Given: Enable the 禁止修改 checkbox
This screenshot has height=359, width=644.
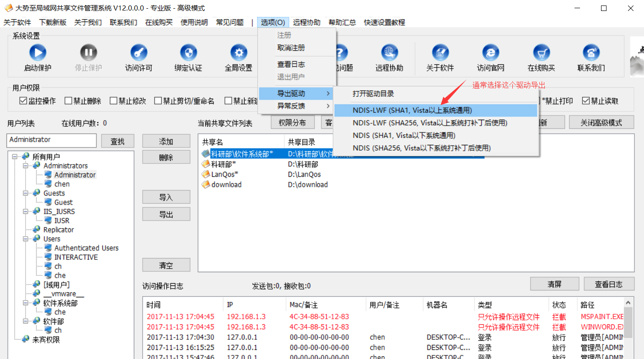Looking at the screenshot, I should [114, 101].
